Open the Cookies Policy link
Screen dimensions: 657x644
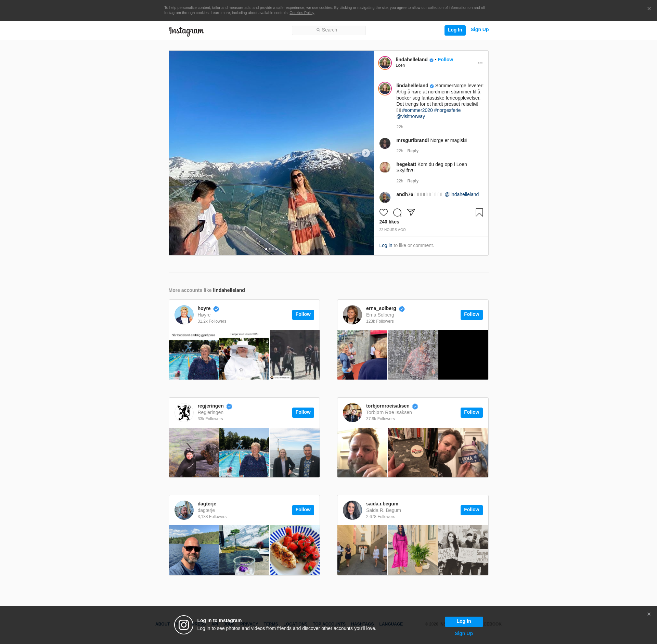[301, 13]
